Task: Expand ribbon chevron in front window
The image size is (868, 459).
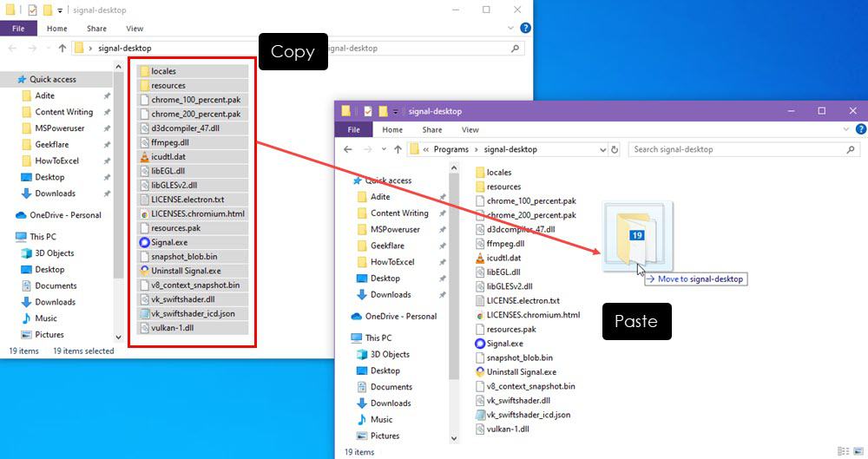Action: [845, 129]
